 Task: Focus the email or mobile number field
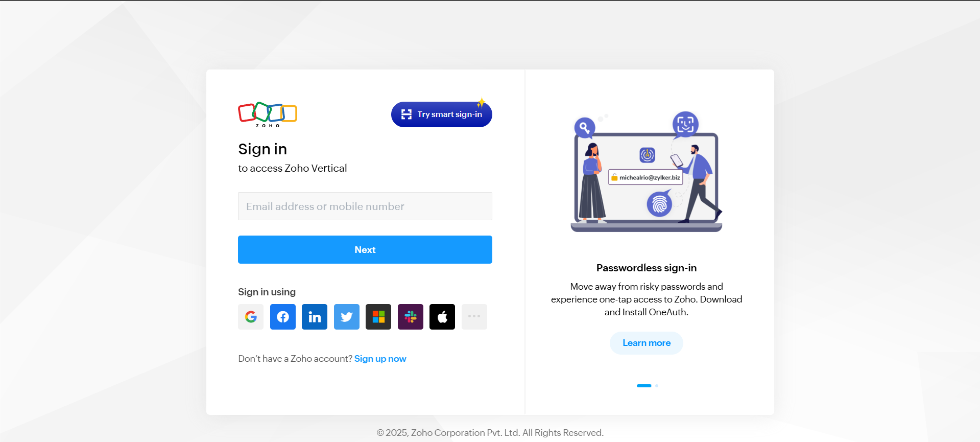[x=365, y=206]
